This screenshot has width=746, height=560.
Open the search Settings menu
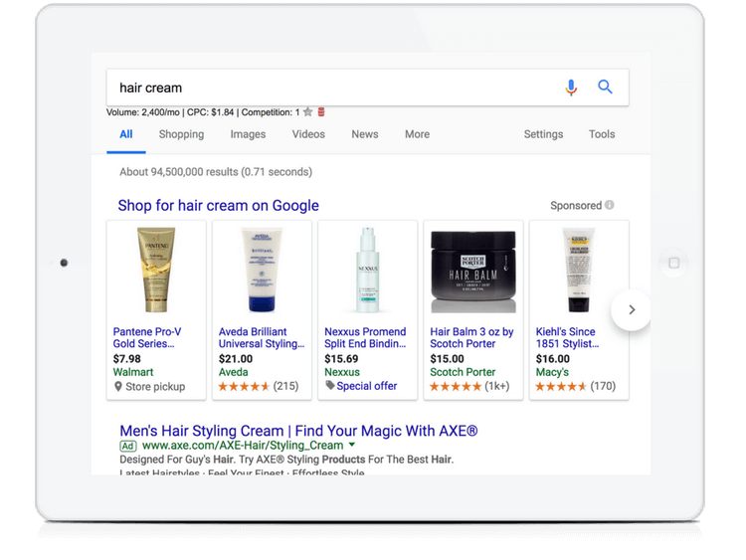543,134
